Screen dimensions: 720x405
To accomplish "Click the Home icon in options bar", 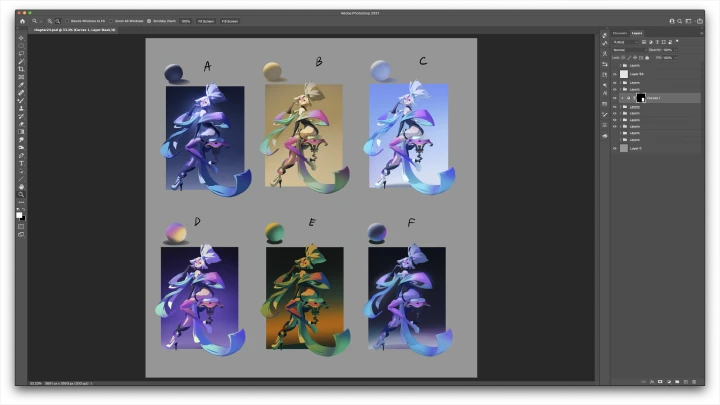I will tap(22, 20).
